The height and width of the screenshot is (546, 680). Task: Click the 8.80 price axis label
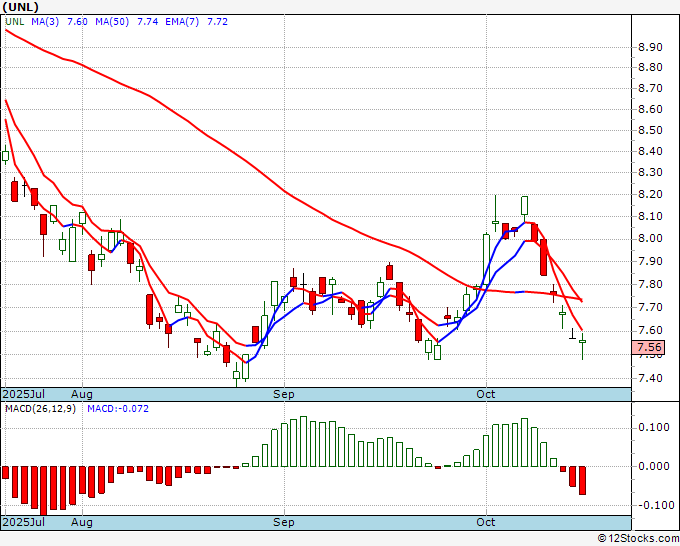point(650,67)
